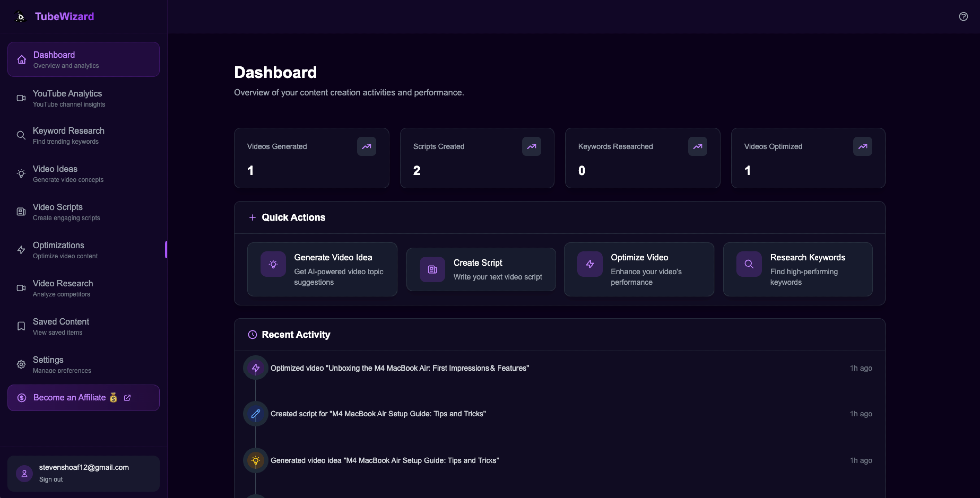Click the lightning icon of the Optimized video activity
This screenshot has height=498, width=980.
[255, 368]
